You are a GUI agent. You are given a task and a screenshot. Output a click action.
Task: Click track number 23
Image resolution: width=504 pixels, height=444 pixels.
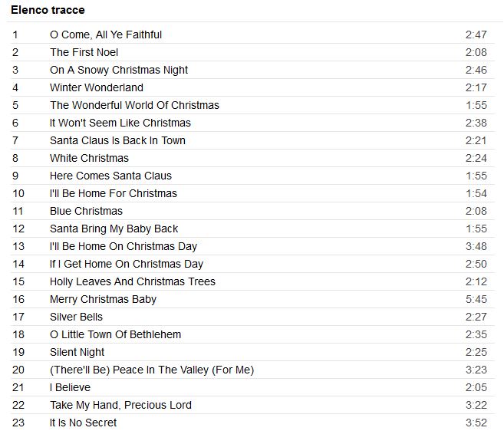coord(18,423)
